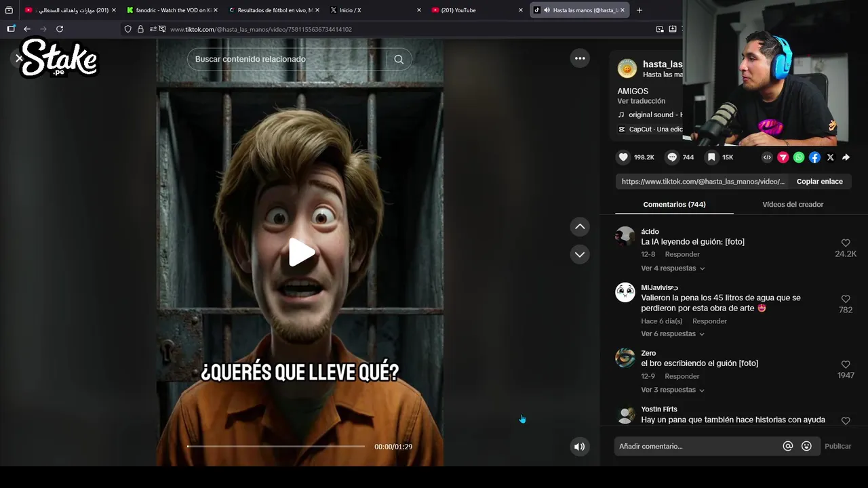The image size is (868, 488).
Task: Like the video with heart icon
Action: click(x=623, y=157)
